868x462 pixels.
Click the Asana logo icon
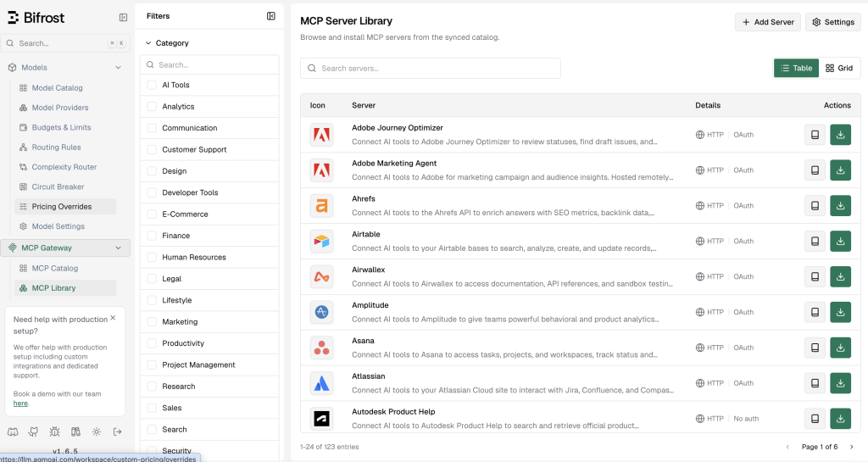(x=321, y=348)
